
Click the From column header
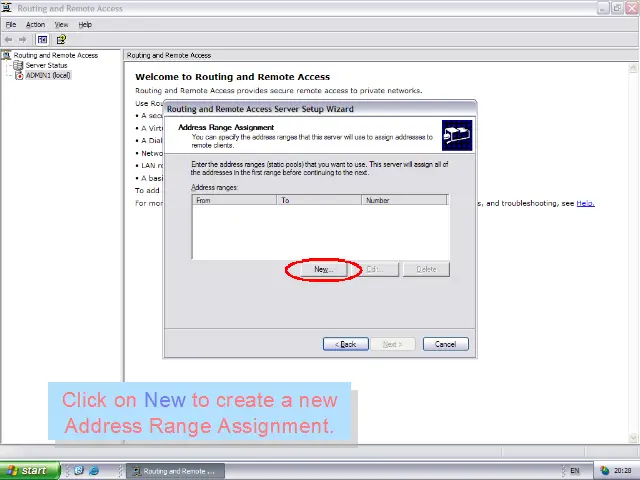234,200
